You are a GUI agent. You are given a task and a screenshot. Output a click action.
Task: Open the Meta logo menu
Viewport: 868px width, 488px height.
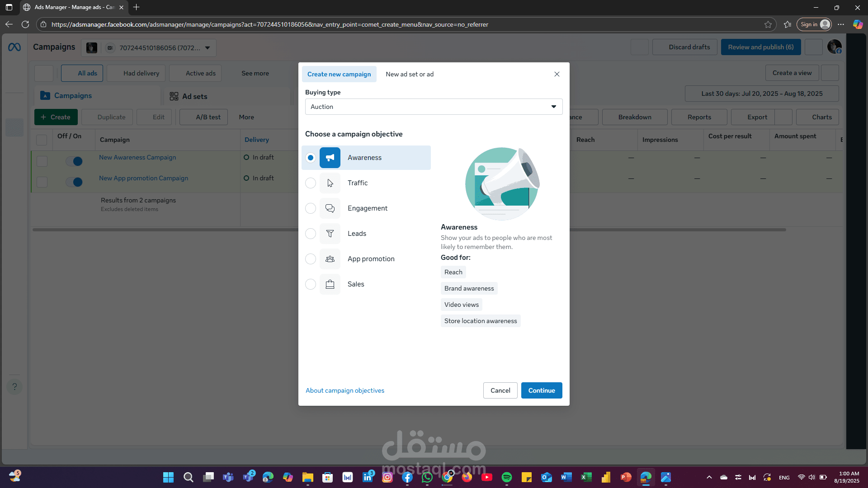click(14, 47)
